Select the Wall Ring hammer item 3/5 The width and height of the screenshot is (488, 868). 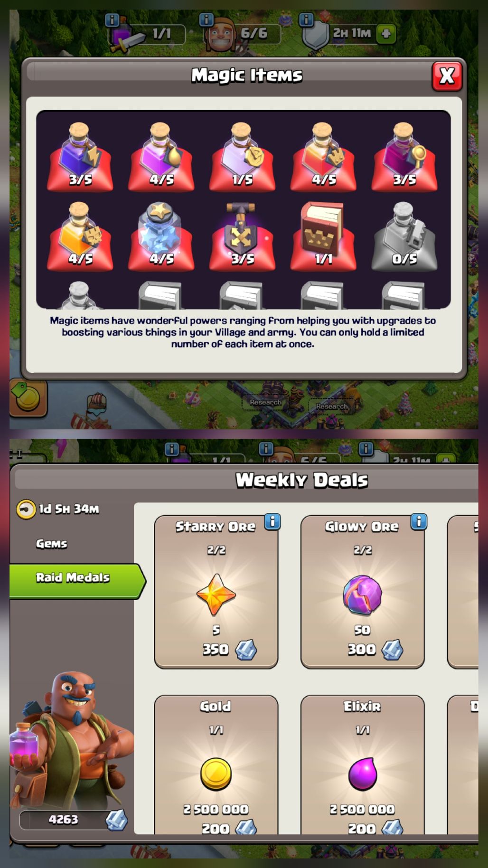point(243,236)
